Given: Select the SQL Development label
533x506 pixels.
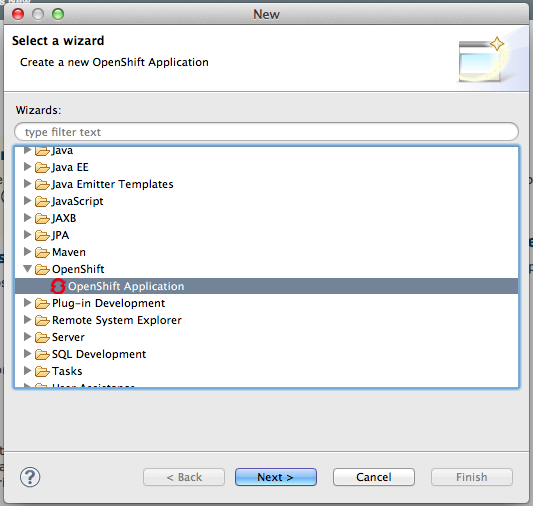Looking at the screenshot, I should click(99, 354).
